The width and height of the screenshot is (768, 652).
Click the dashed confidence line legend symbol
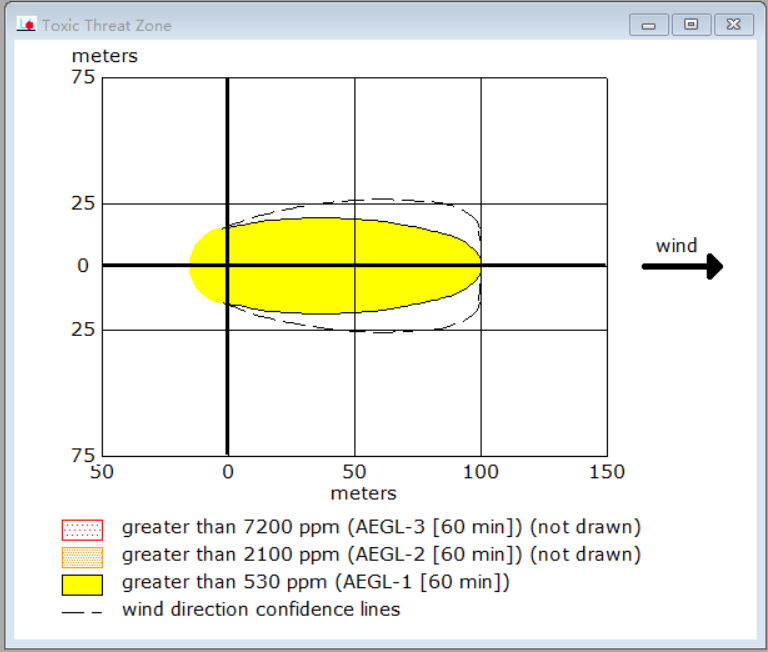coord(82,612)
